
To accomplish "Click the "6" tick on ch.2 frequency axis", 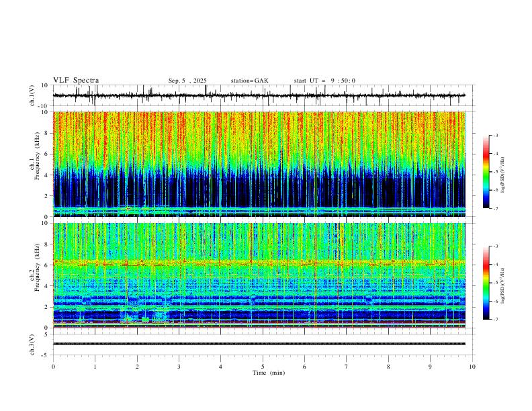I will (47, 265).
